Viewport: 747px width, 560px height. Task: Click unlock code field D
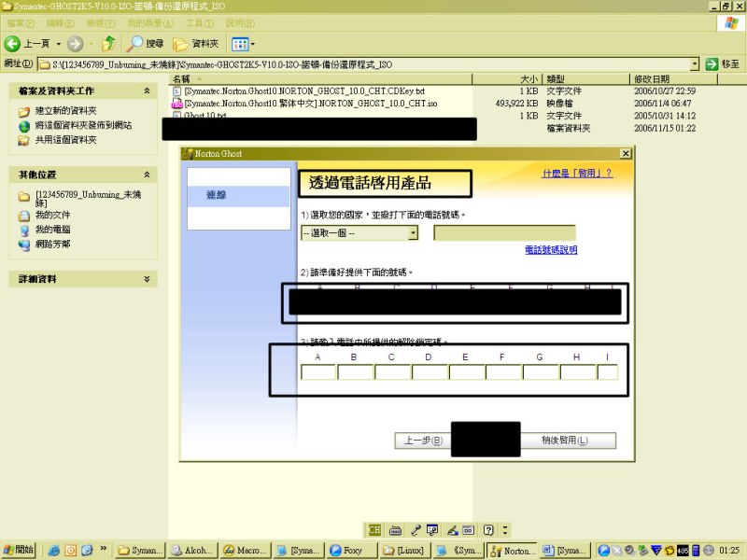[430, 371]
